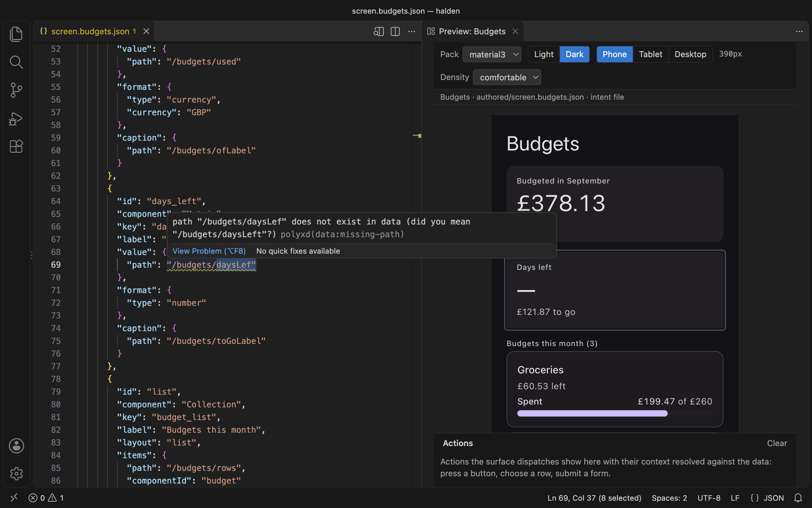Open the Density comfortable dropdown
The width and height of the screenshot is (812, 508).
coord(507,77)
